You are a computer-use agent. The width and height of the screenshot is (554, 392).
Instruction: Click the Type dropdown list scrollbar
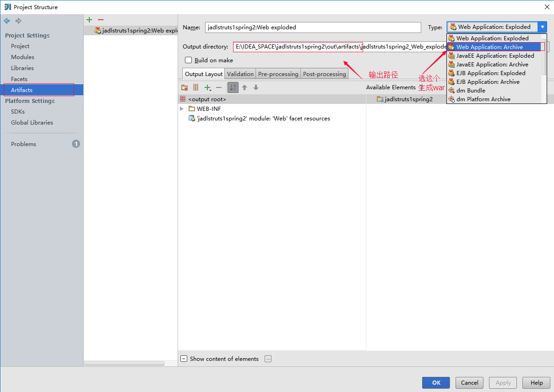(544, 57)
